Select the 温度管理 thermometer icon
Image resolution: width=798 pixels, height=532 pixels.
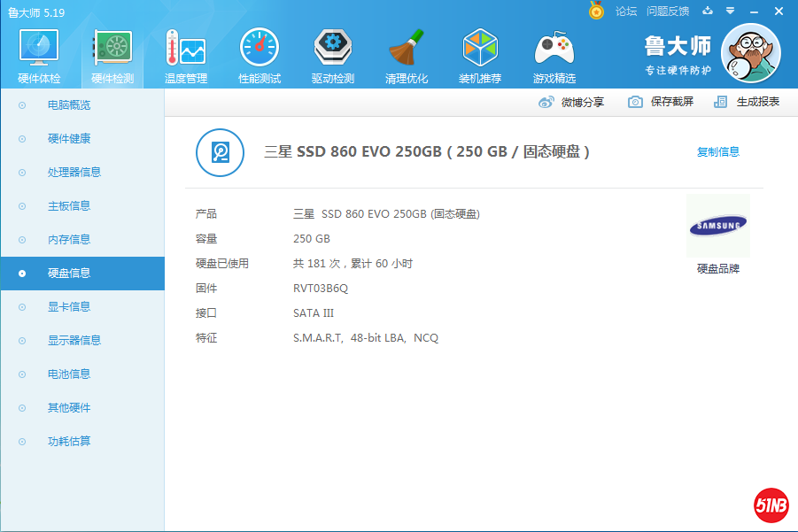pos(186,49)
